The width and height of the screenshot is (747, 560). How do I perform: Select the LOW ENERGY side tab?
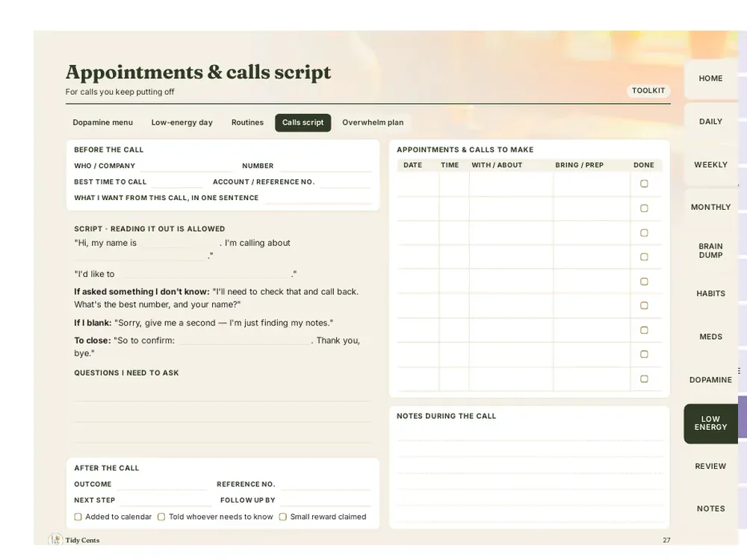click(x=711, y=423)
